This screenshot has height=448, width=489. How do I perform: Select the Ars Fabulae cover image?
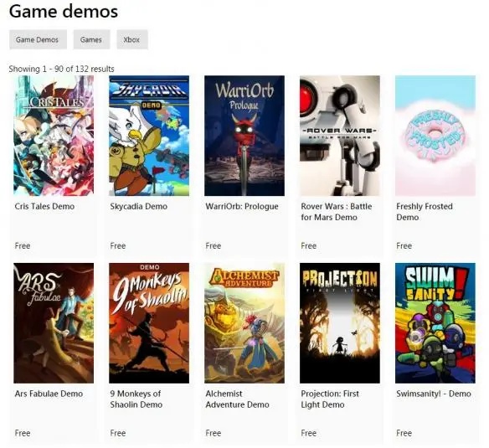tap(54, 323)
